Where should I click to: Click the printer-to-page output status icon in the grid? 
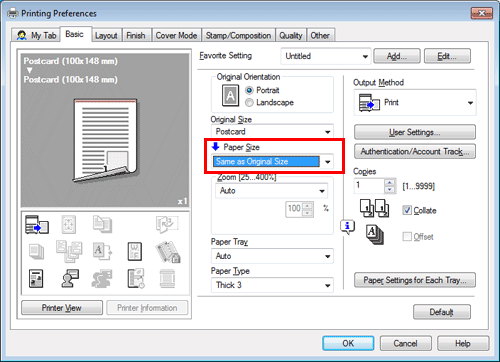coord(37,224)
